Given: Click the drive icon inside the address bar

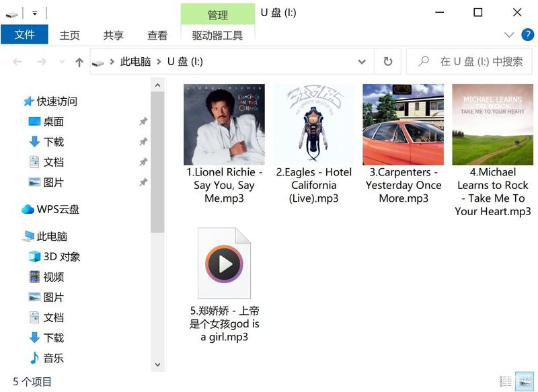Looking at the screenshot, I should (98, 63).
